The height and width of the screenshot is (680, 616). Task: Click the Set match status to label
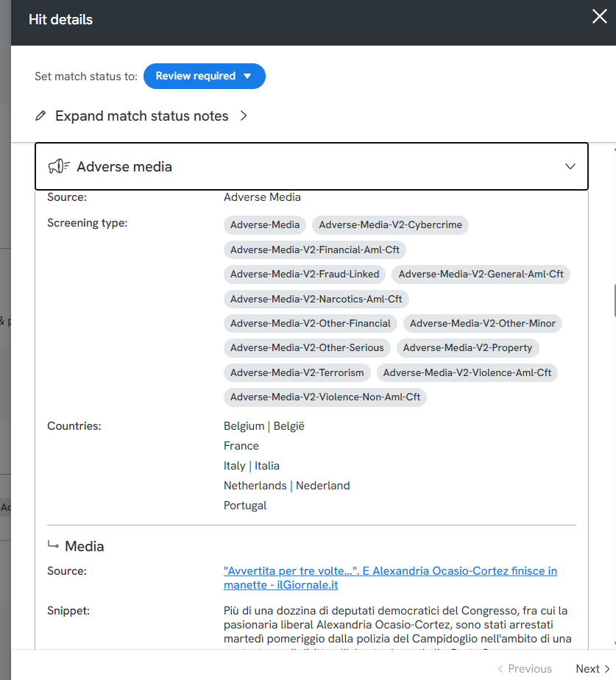[86, 77]
